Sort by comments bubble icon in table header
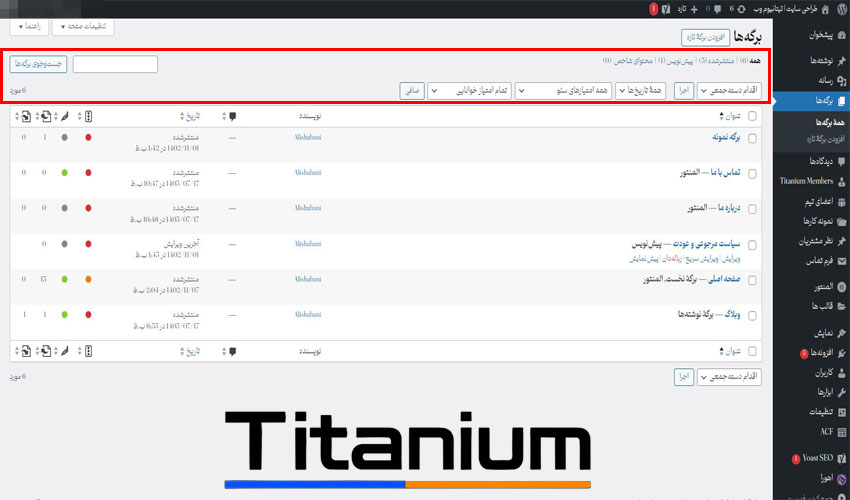 (233, 116)
